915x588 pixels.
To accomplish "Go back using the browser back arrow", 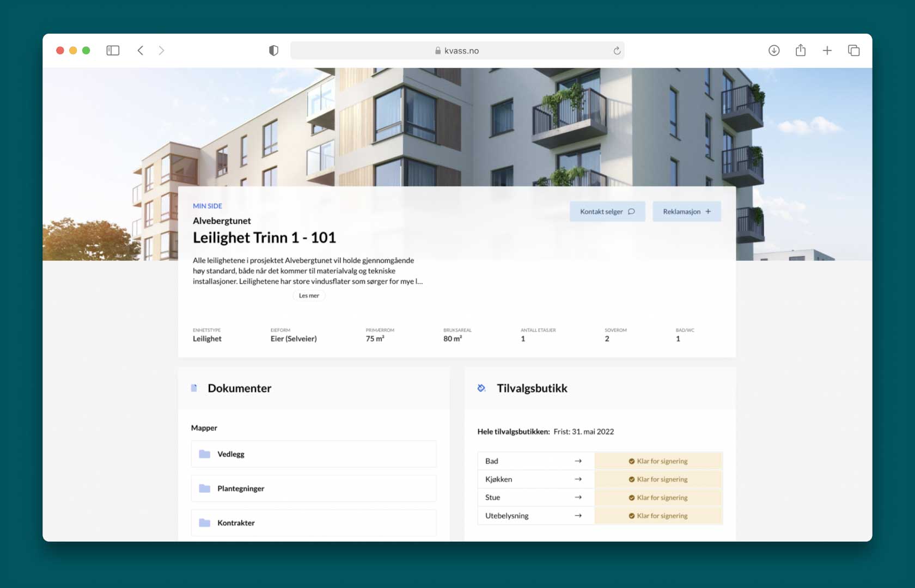I will click(x=141, y=51).
